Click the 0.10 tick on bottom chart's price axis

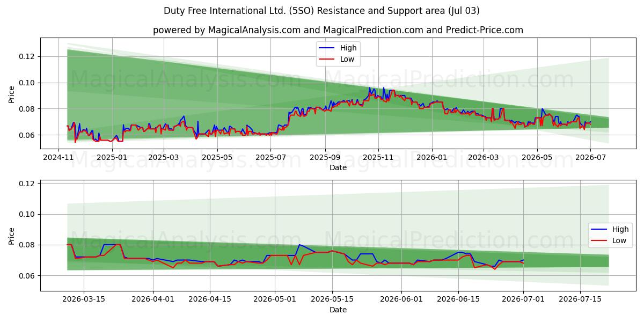[27, 214]
